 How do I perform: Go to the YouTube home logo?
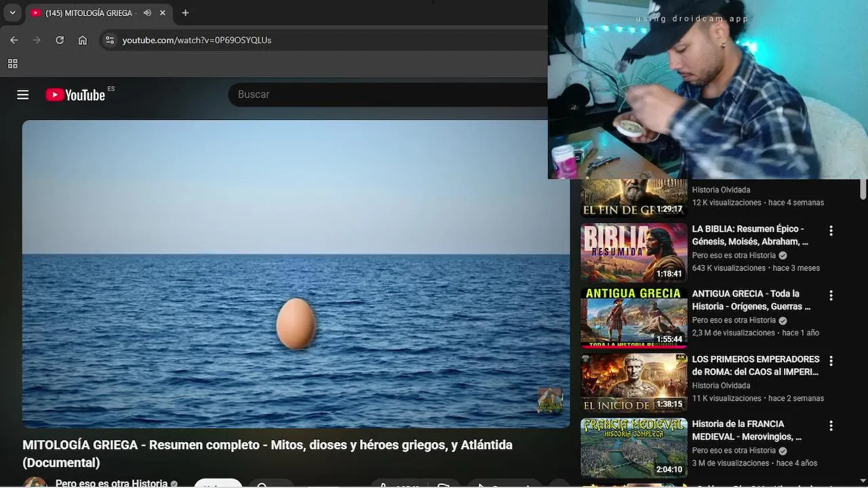(x=75, y=95)
